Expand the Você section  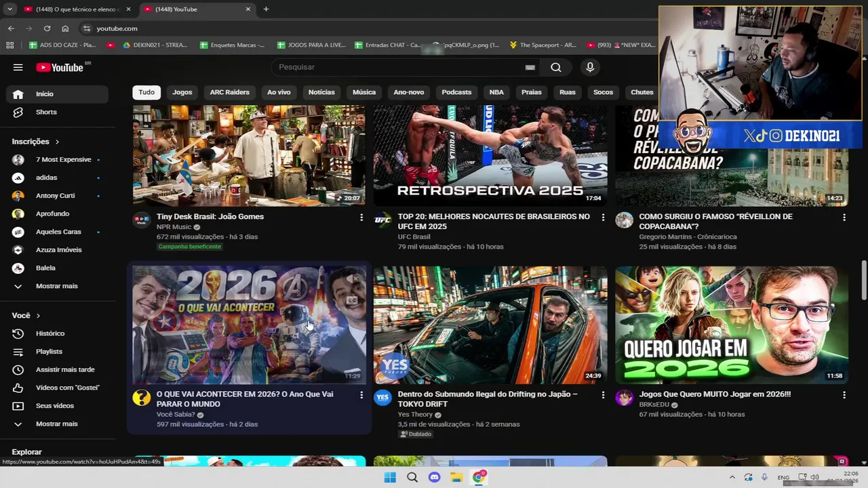pyautogui.click(x=26, y=316)
